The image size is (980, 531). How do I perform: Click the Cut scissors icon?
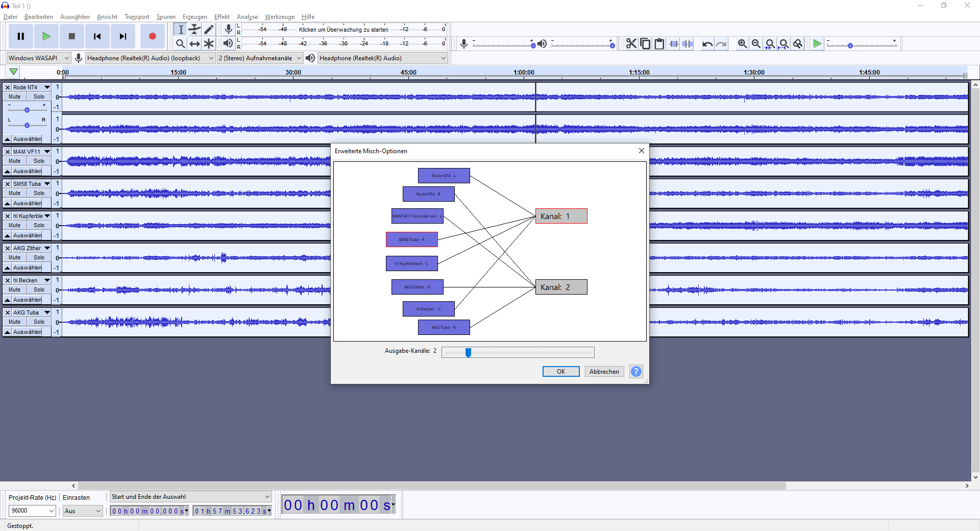click(x=631, y=44)
